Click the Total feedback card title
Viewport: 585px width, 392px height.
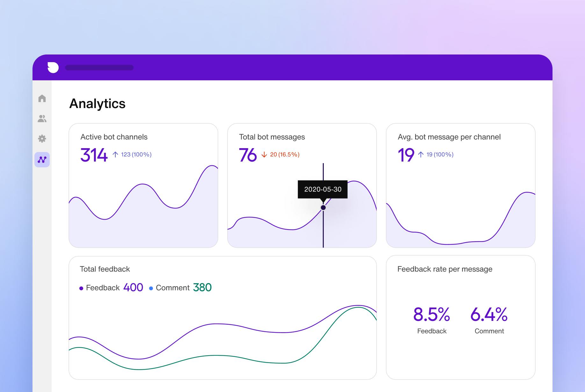point(105,269)
